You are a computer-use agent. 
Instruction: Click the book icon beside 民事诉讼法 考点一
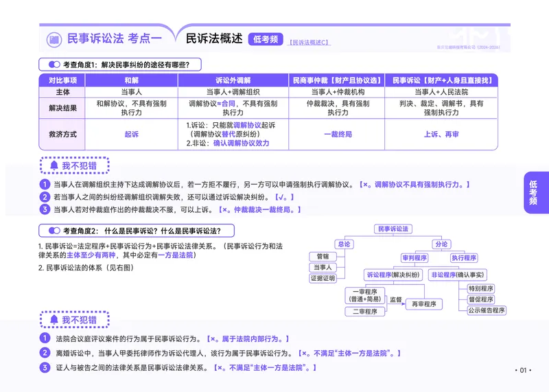point(54,40)
